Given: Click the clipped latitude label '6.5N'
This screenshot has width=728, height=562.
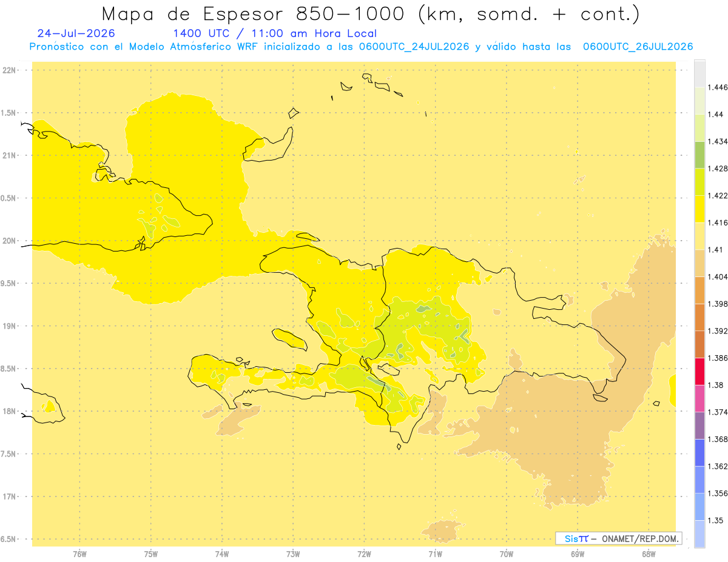Looking at the screenshot, I should [8, 539].
